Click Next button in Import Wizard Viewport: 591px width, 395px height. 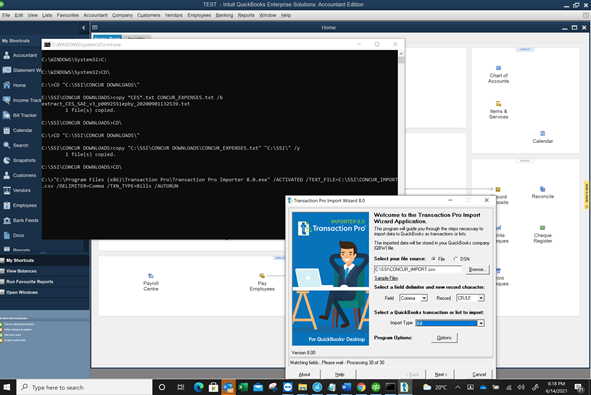(440, 374)
